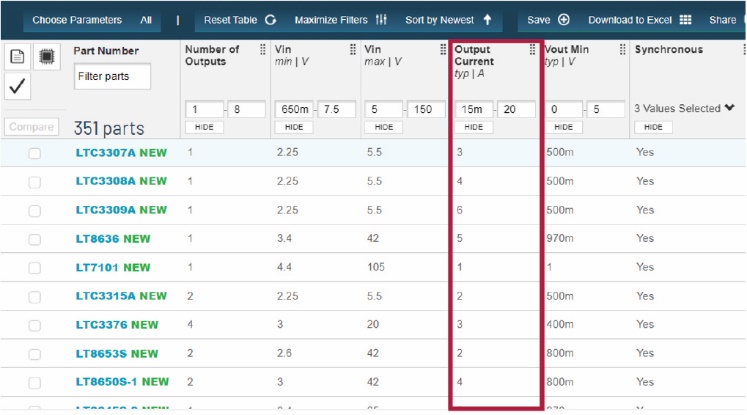This screenshot has width=747, height=415.
Task: Click Vin min lower bound field 650m
Action: (x=294, y=110)
